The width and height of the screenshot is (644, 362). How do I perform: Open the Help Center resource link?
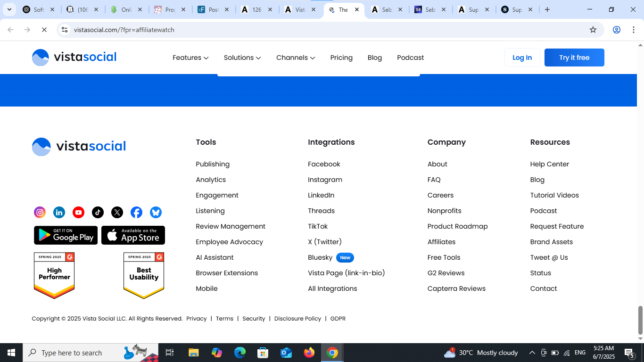[x=550, y=164]
